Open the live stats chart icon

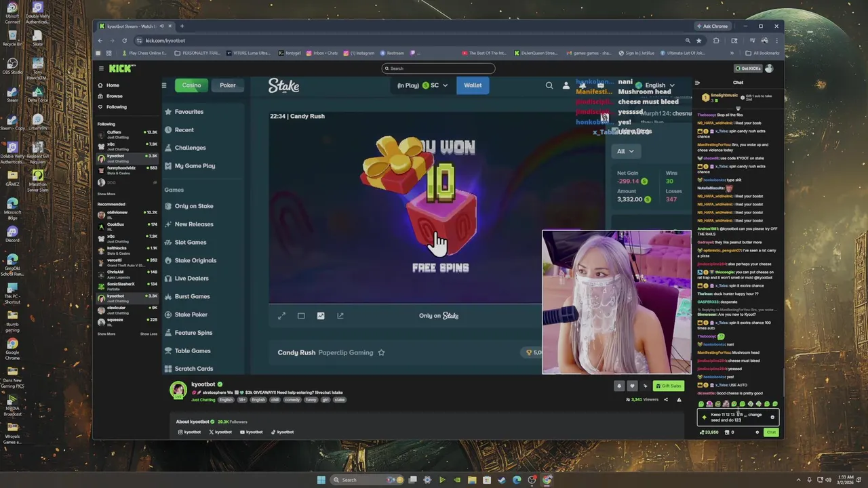(x=321, y=316)
